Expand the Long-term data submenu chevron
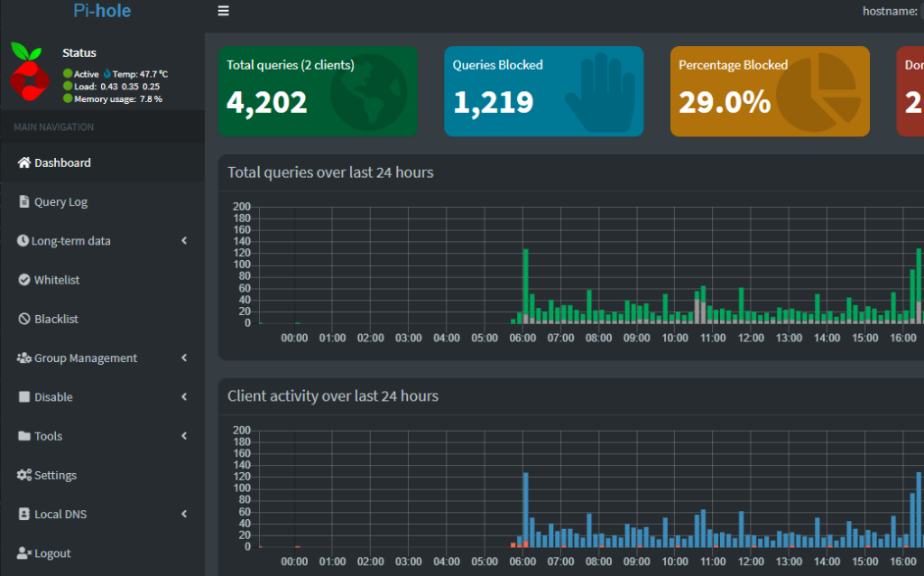This screenshot has width=924, height=576. click(184, 241)
